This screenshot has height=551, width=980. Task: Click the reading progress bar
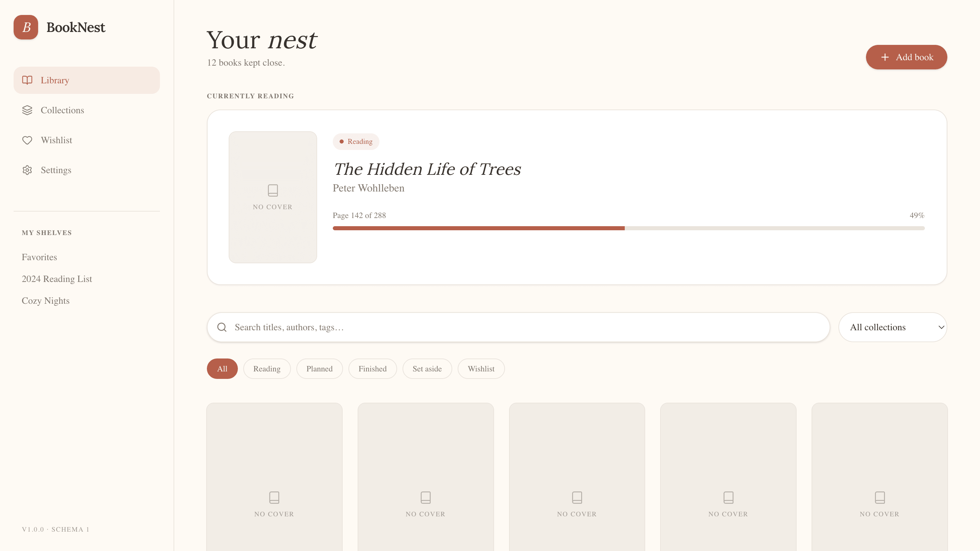click(628, 228)
